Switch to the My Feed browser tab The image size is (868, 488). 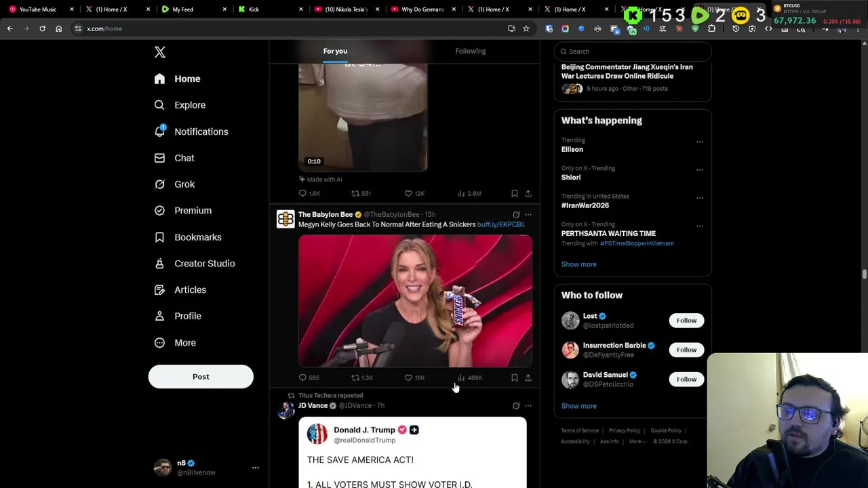pyautogui.click(x=195, y=9)
